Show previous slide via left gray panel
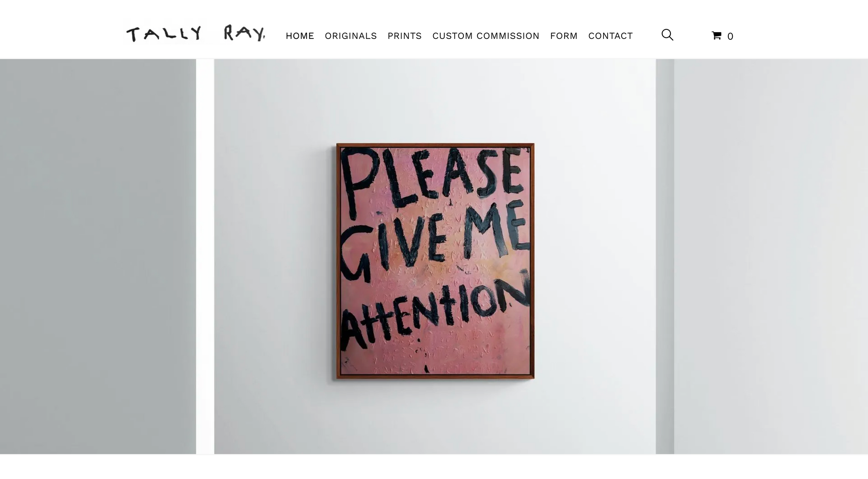 (98, 256)
